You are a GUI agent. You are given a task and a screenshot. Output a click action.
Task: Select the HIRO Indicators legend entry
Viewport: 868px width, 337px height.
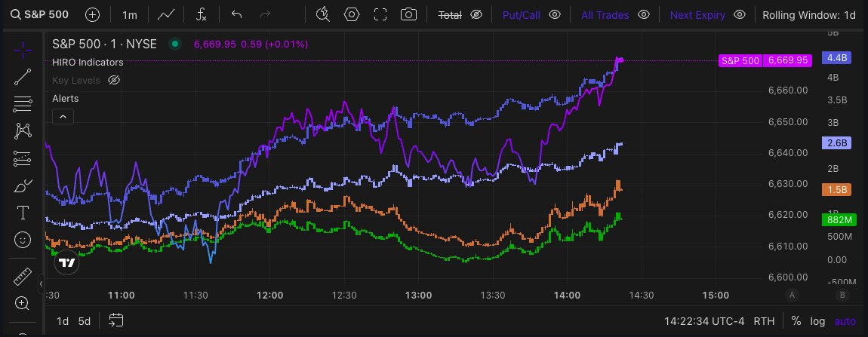pos(88,62)
